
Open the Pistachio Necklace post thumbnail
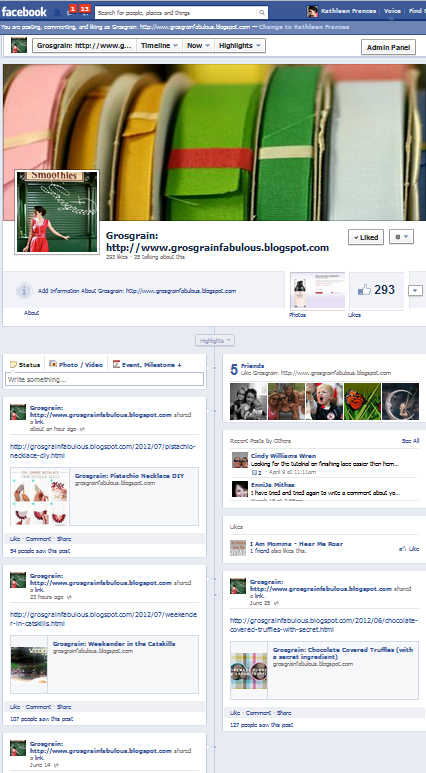pyautogui.click(x=39, y=496)
